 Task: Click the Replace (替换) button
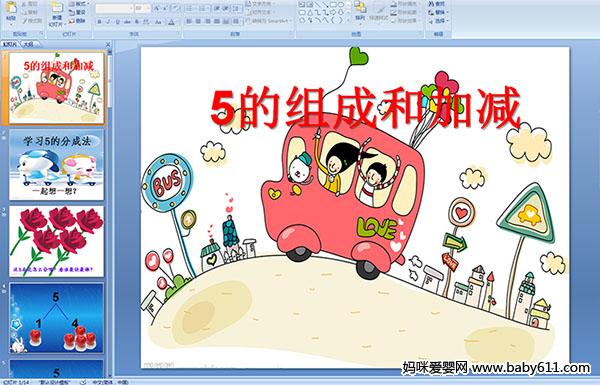click(437, 12)
